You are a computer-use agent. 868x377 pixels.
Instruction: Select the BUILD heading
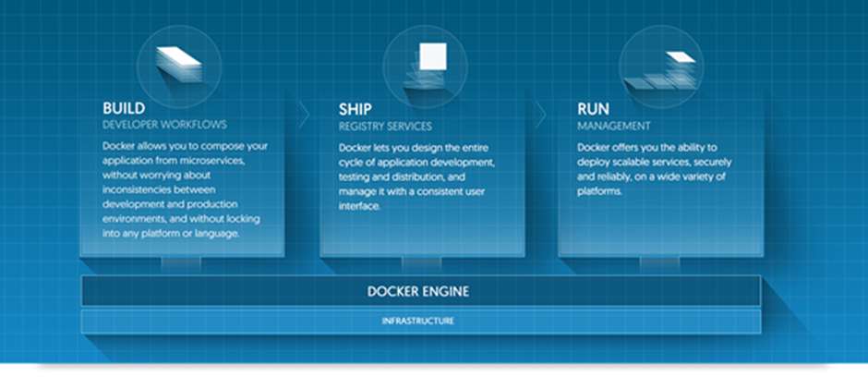point(124,108)
